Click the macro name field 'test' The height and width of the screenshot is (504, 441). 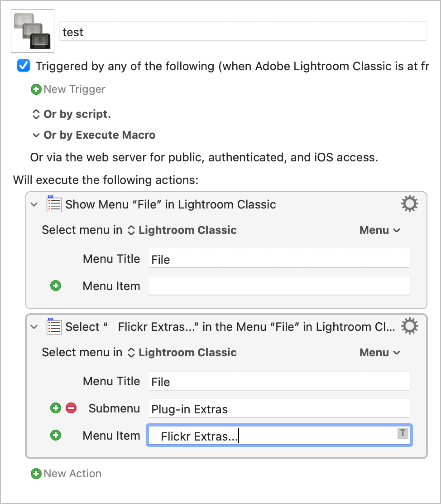tap(243, 31)
